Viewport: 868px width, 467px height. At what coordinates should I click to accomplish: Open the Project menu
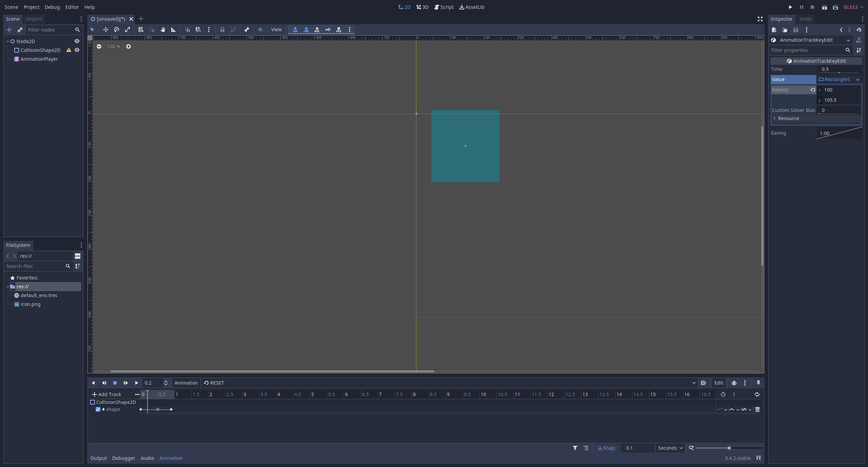point(31,7)
